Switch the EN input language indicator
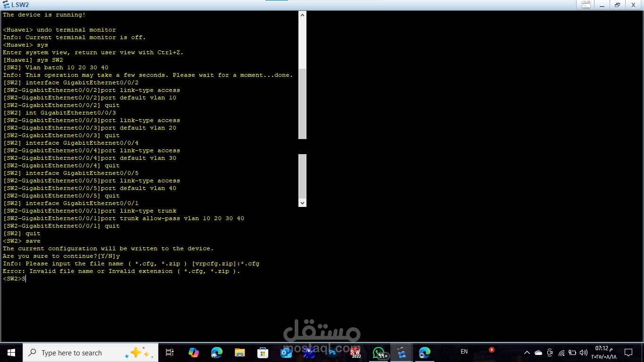 [x=464, y=352]
